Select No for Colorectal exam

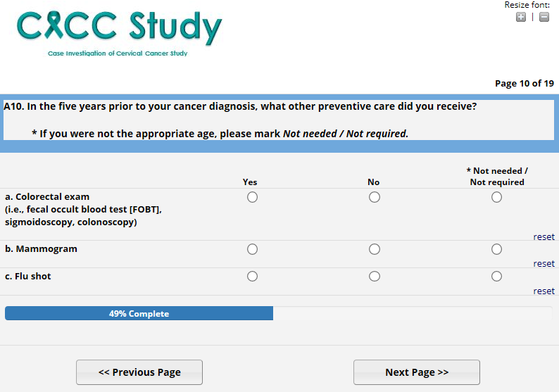click(375, 197)
